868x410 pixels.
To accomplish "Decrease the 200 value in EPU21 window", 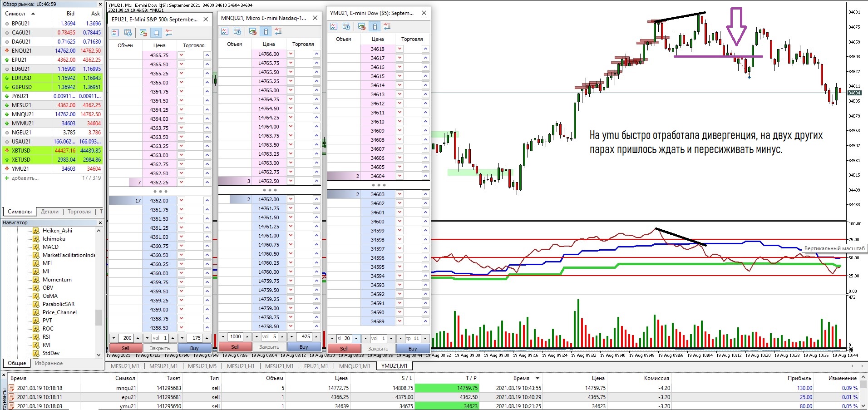I will (x=114, y=338).
